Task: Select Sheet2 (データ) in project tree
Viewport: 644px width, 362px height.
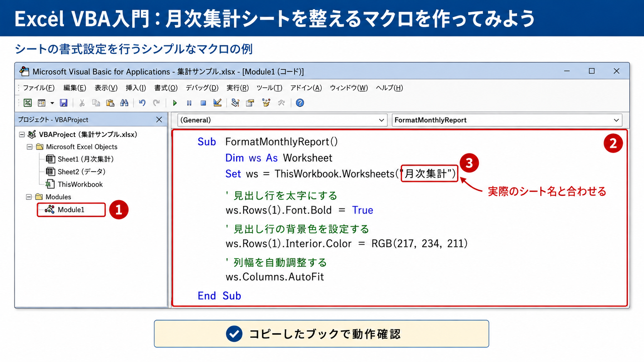Action: click(81, 172)
